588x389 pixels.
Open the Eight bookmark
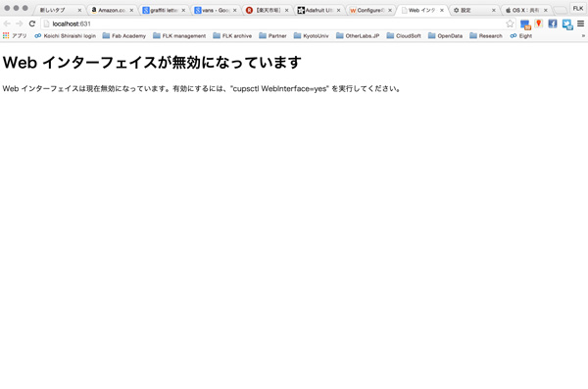pyautogui.click(x=521, y=35)
